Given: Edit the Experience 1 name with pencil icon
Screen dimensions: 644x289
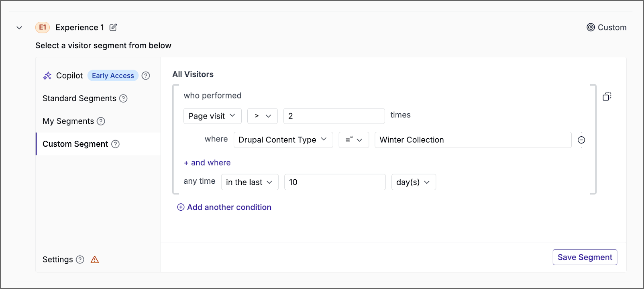Looking at the screenshot, I should (x=113, y=27).
